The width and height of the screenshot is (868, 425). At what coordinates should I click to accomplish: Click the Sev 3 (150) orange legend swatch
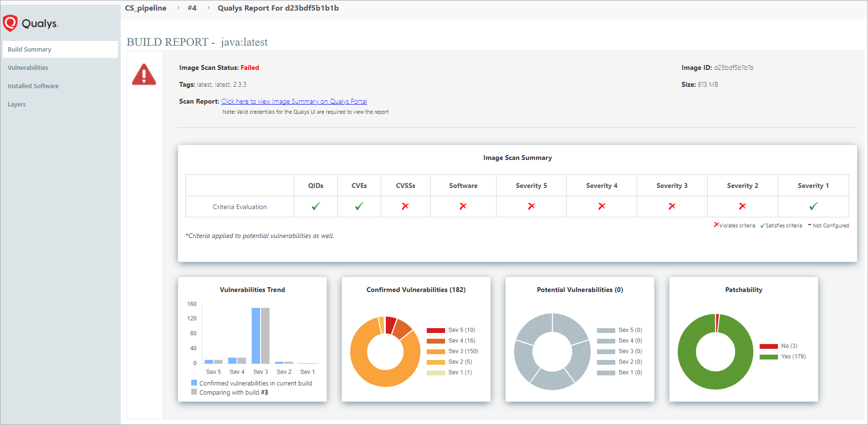click(x=435, y=352)
